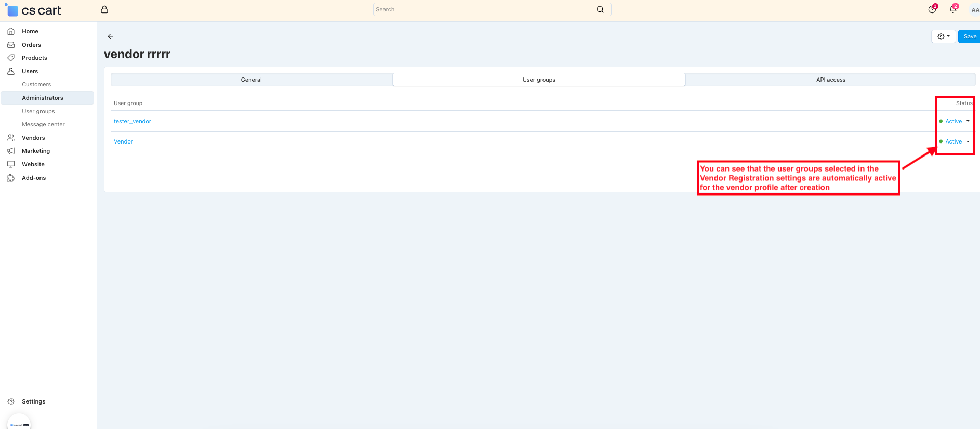The width and height of the screenshot is (980, 429).
Task: Open the tester_vendor user group link
Action: [133, 121]
